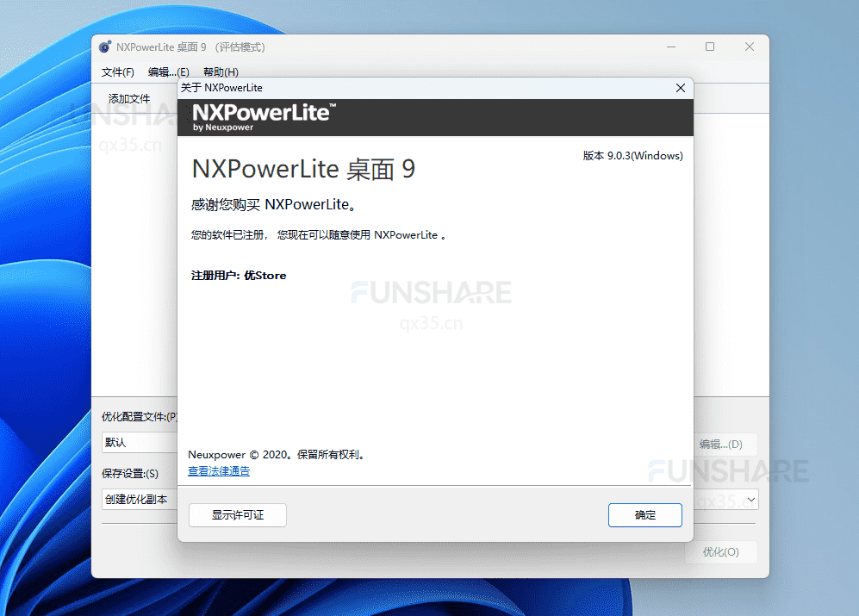Viewport: 859px width, 616px height.
Task: Click 确定 to dismiss About dialog
Action: (x=644, y=515)
